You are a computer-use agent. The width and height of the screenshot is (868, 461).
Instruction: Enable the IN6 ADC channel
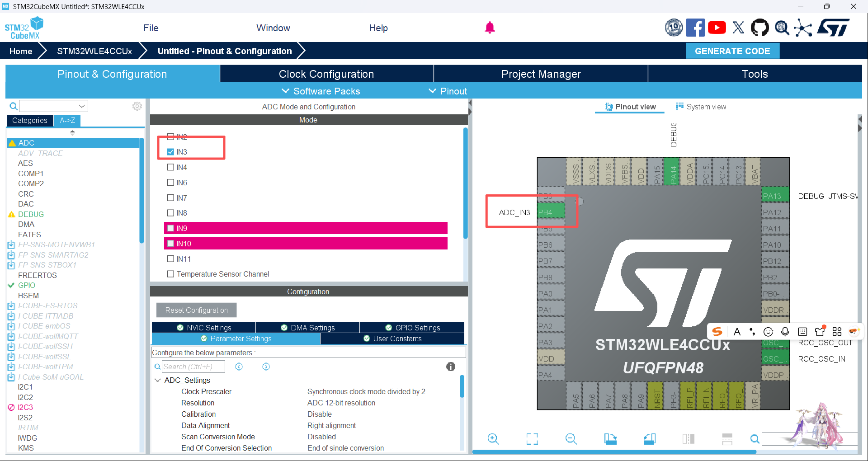pyautogui.click(x=170, y=183)
